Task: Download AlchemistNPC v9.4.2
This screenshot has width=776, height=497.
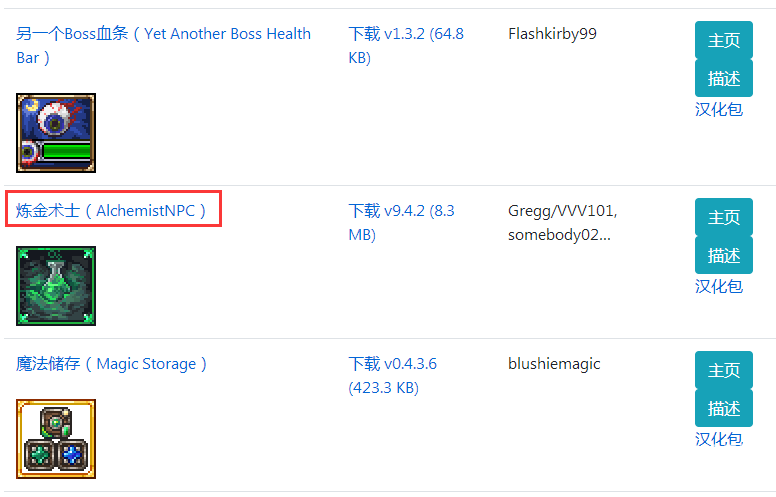Action: 401,222
